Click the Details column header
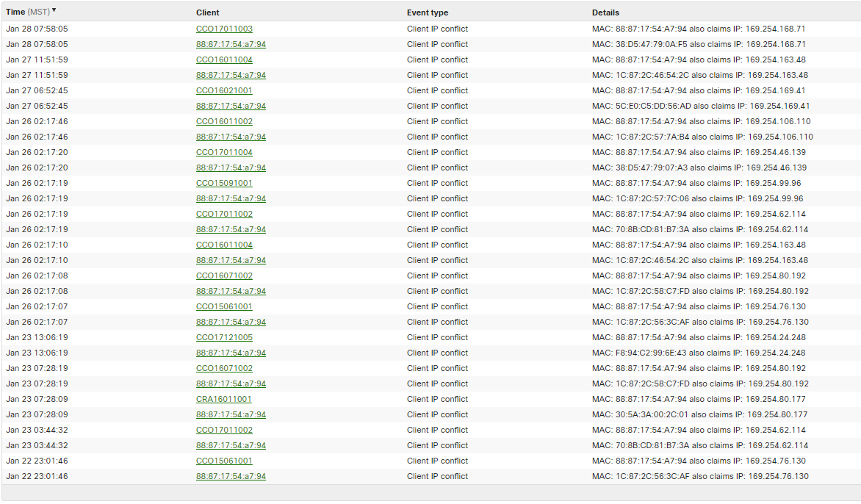The height and width of the screenshot is (504, 861). click(x=605, y=12)
